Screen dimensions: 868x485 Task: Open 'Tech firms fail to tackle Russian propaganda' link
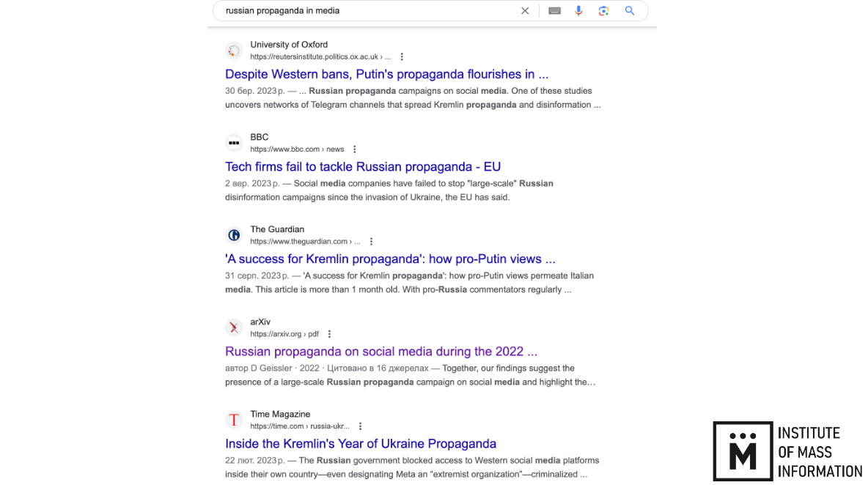(363, 166)
